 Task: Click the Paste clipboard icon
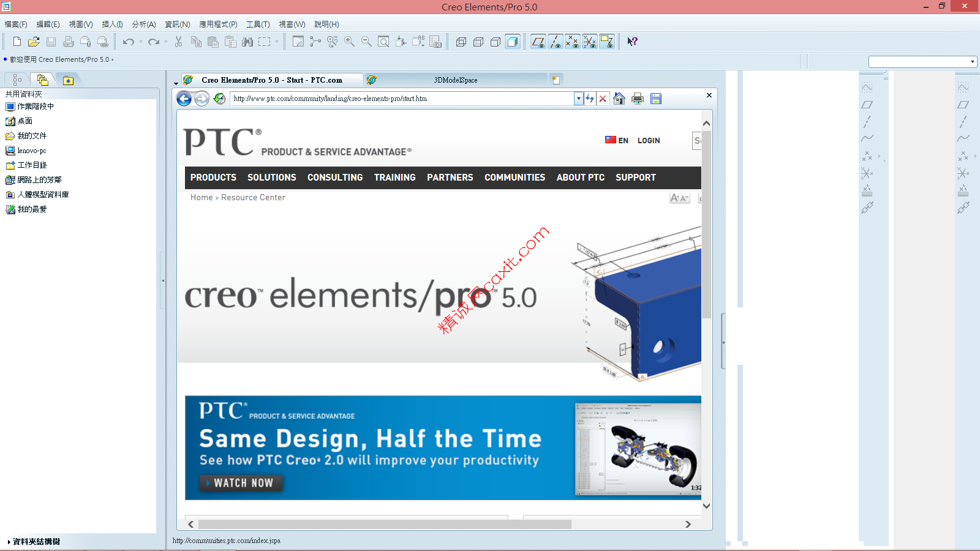(x=213, y=42)
